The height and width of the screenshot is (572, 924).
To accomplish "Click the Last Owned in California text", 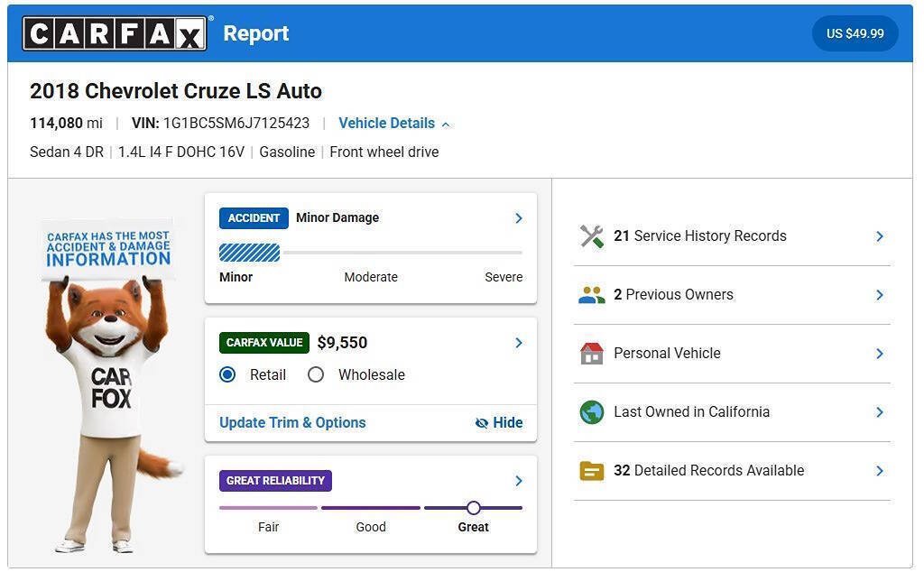I will 692,411.
